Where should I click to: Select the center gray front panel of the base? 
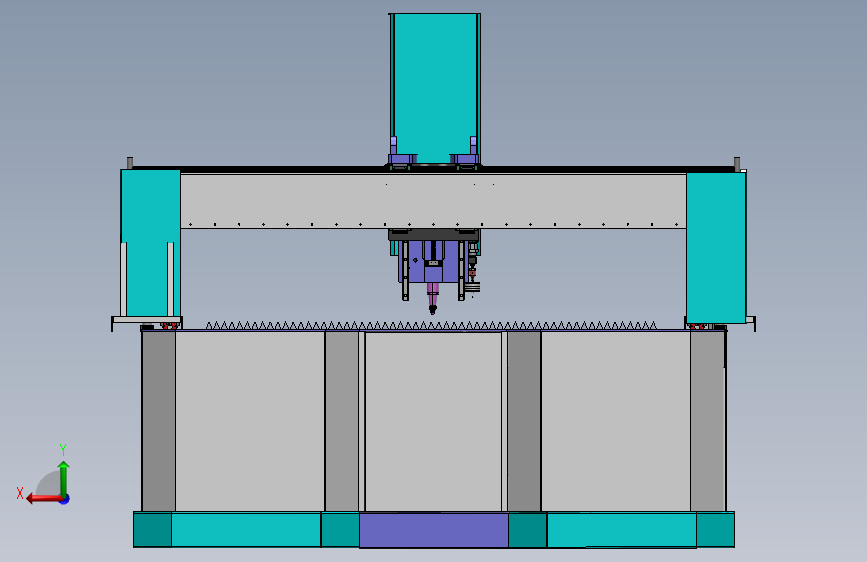(433, 422)
